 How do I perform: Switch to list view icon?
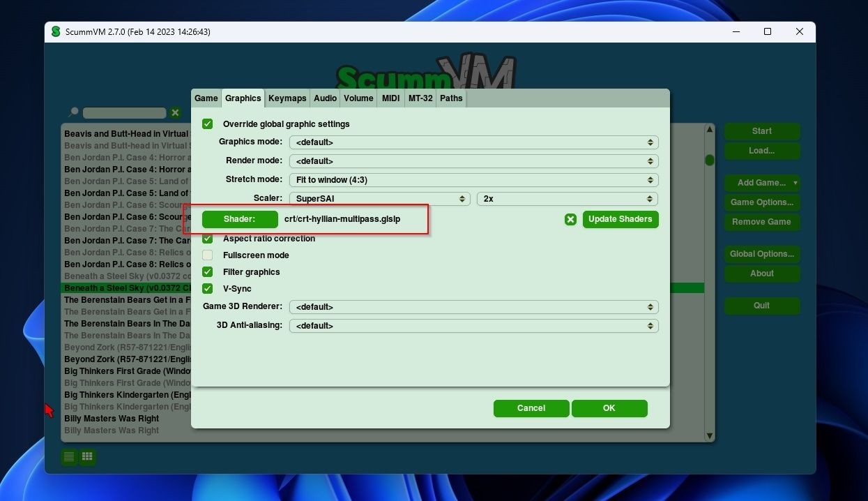[69, 457]
